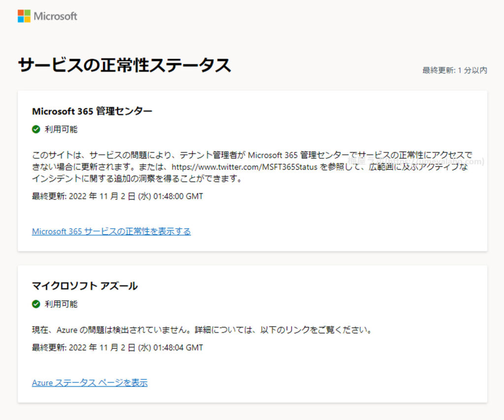Click the twitter.com/MSFT365Status URL text
This screenshot has height=420, width=504.
pyautogui.click(x=245, y=167)
